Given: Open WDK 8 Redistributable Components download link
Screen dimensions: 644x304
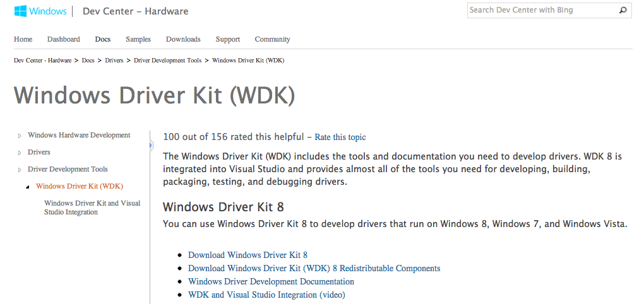Looking at the screenshot, I should click(x=314, y=268).
